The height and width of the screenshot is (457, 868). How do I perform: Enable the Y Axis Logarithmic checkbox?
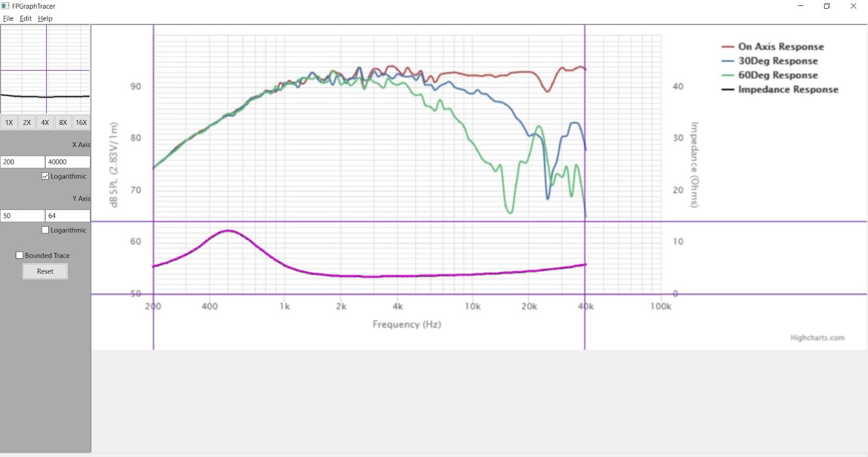(46, 230)
